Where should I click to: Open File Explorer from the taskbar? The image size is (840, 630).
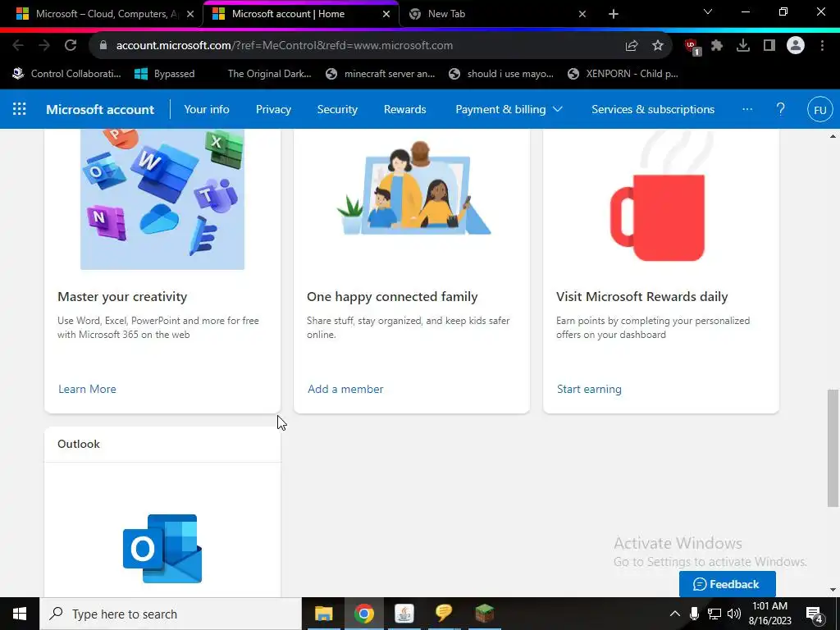pos(323,614)
